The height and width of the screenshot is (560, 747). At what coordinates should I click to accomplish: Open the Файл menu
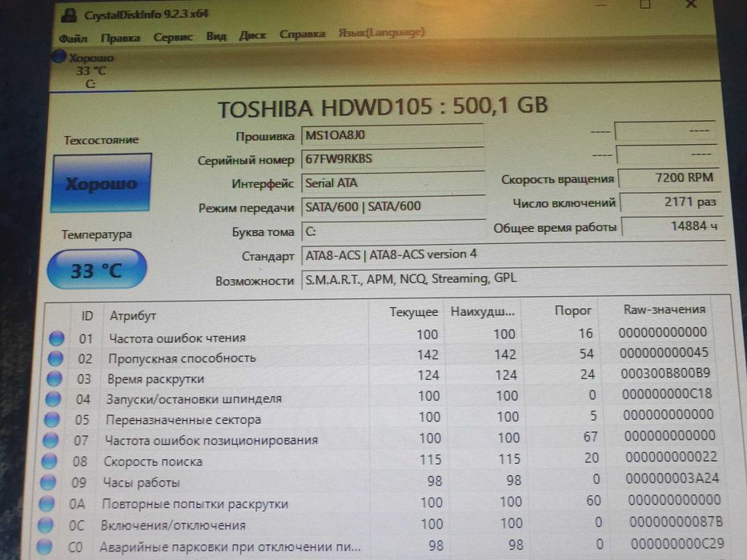point(73,38)
